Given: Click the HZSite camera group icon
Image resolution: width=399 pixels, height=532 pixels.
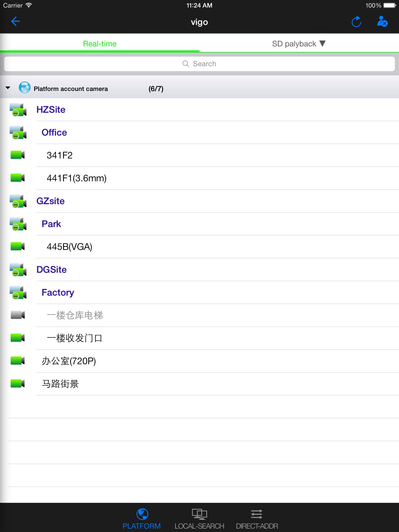Looking at the screenshot, I should [x=18, y=110].
